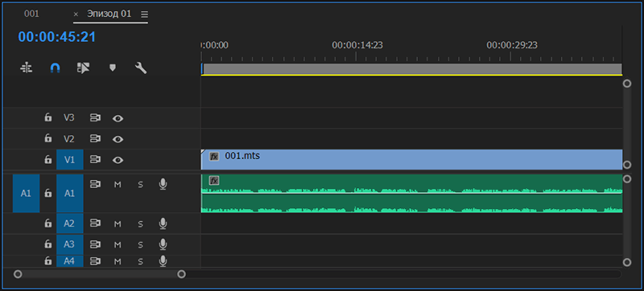644x291 pixels.
Task: Toggle Sync Lock on A1 track
Action: tap(95, 184)
